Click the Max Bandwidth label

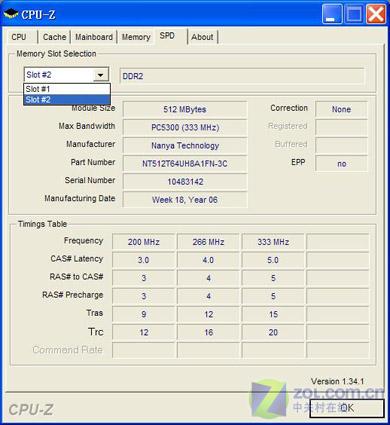click(87, 126)
